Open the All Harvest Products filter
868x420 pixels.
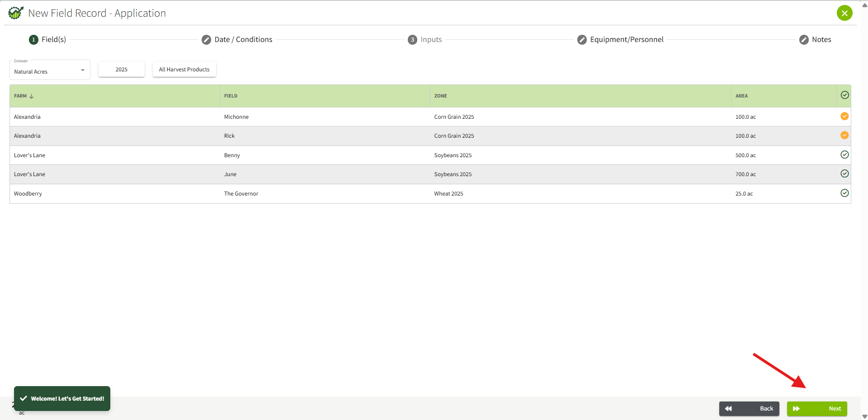coord(184,70)
